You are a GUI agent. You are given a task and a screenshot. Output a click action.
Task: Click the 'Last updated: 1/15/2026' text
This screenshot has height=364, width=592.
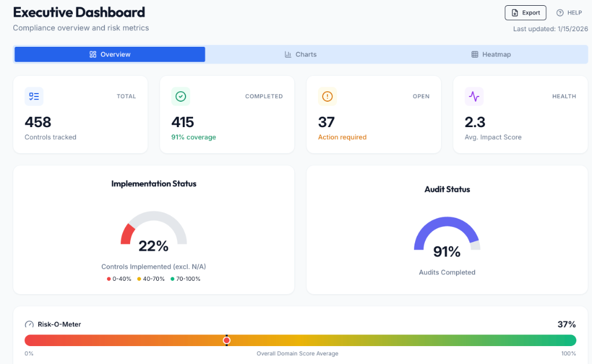(550, 29)
